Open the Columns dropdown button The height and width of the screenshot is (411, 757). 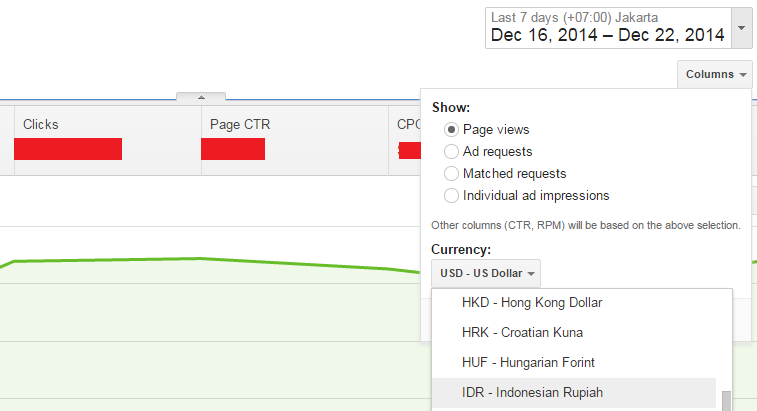(715, 74)
